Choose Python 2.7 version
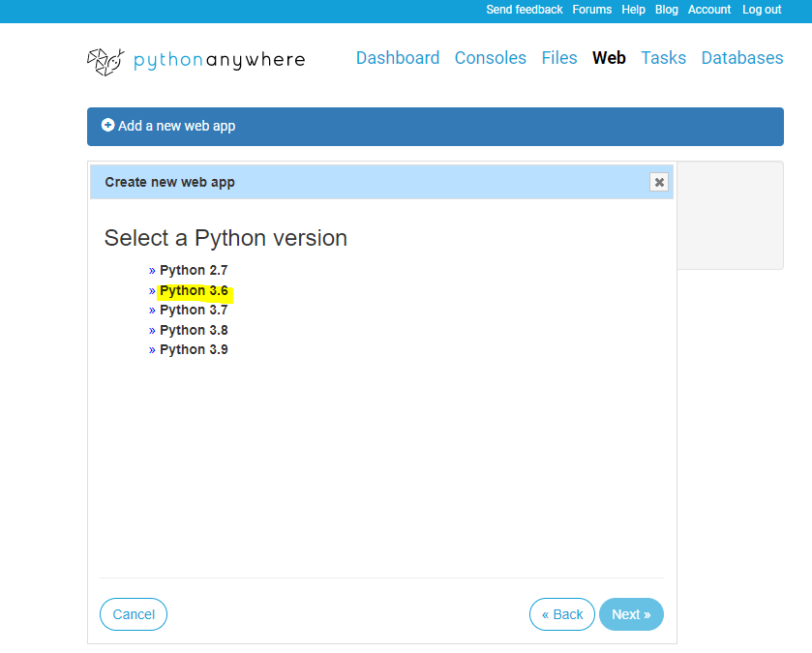This screenshot has width=812, height=653. point(194,270)
